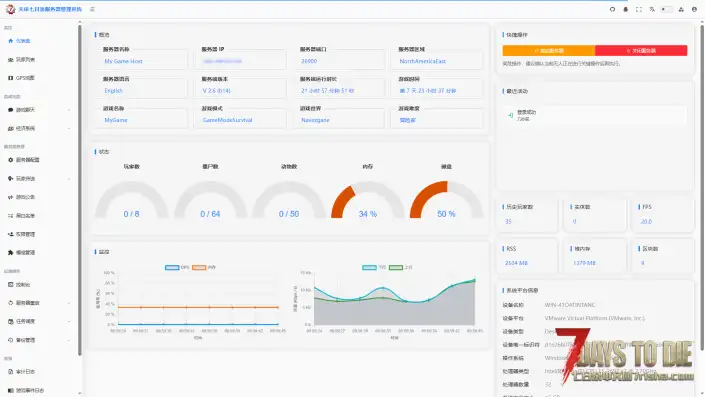Screen dimensions: 705x397
Task: Click the RSS value 2504 MB
Action: coord(516,263)
